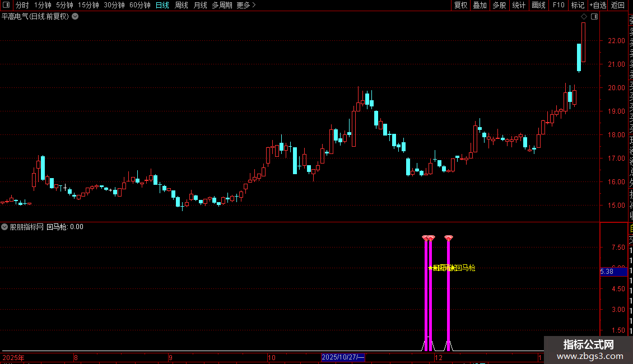This screenshot has width=633, height=364.
Task: Expand indicator dropdown beside 股朋指标网
Action: 4,227
